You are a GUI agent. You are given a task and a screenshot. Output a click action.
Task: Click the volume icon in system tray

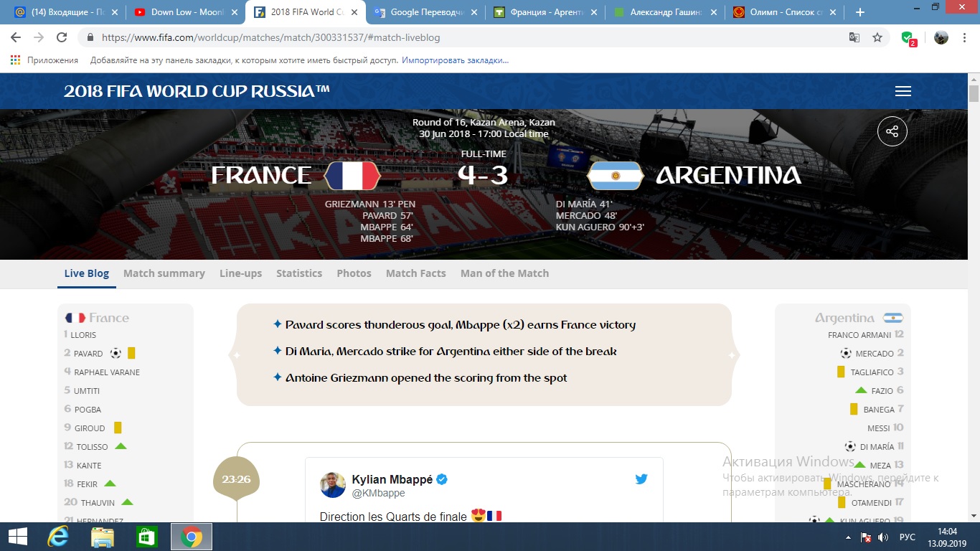coord(883,537)
